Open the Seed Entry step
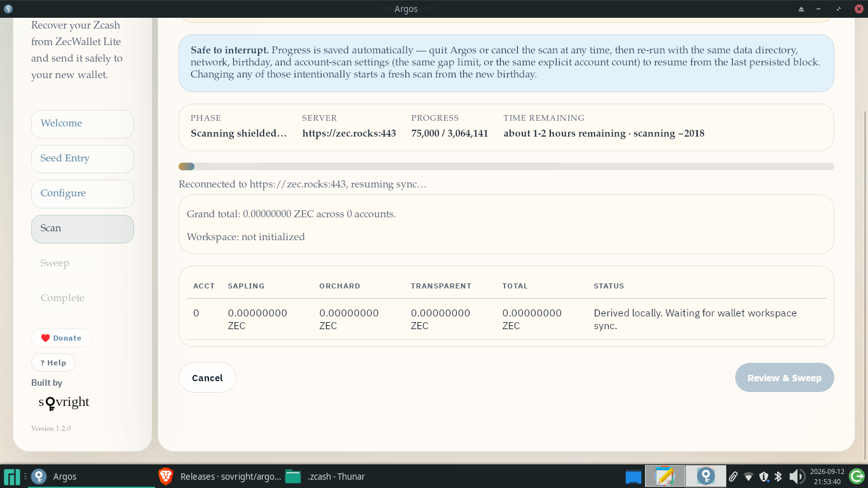The image size is (868, 488). 83,159
